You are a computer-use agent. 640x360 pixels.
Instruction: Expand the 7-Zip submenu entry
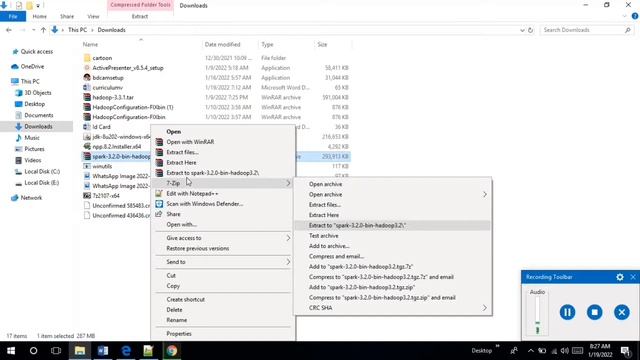point(222,183)
